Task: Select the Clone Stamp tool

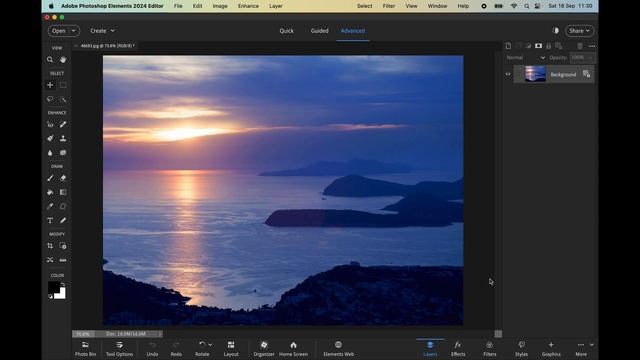Action: (63, 138)
